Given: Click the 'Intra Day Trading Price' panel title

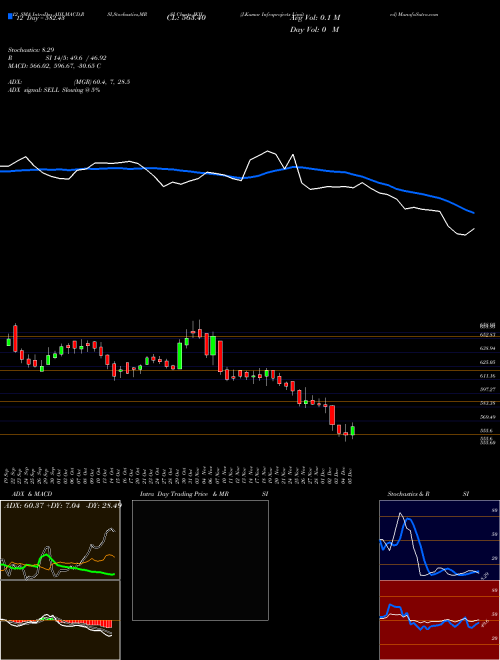Looking at the screenshot, I should pyautogui.click(x=205, y=494).
